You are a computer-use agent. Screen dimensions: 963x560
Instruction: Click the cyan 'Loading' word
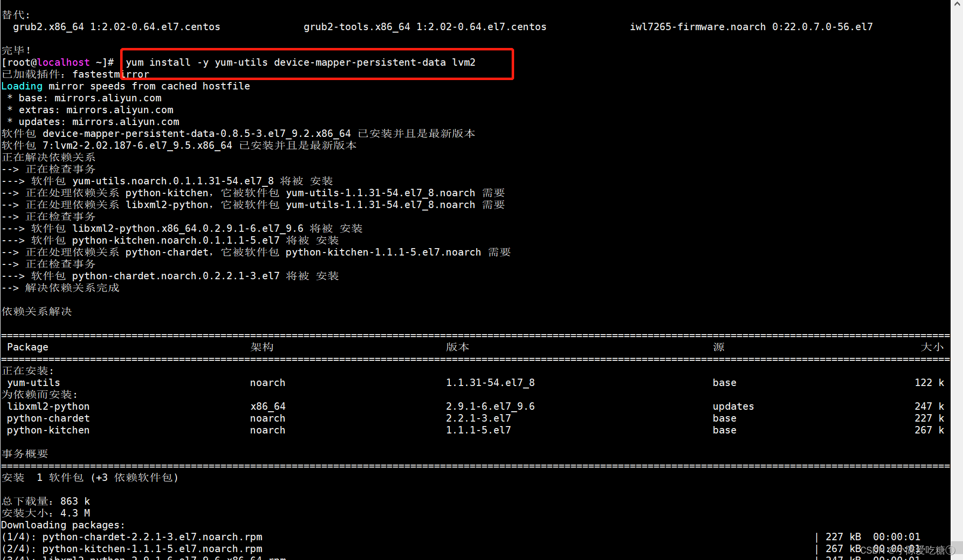coord(22,86)
